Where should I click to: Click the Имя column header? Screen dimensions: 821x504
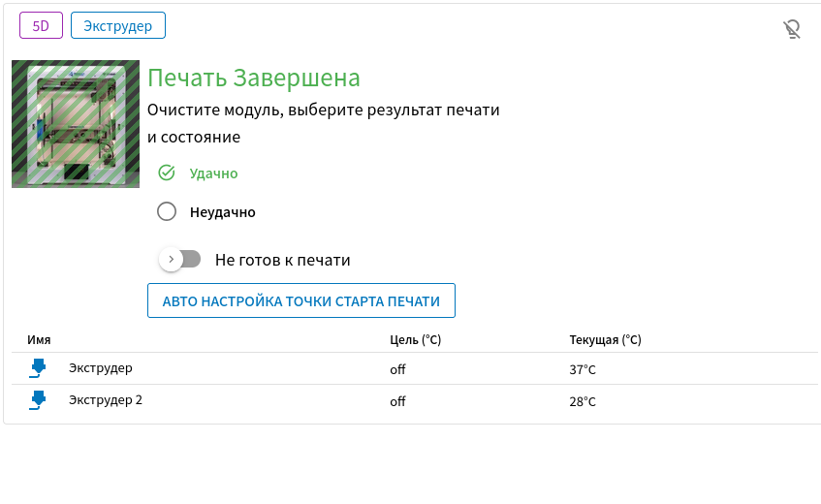pyautogui.click(x=39, y=340)
